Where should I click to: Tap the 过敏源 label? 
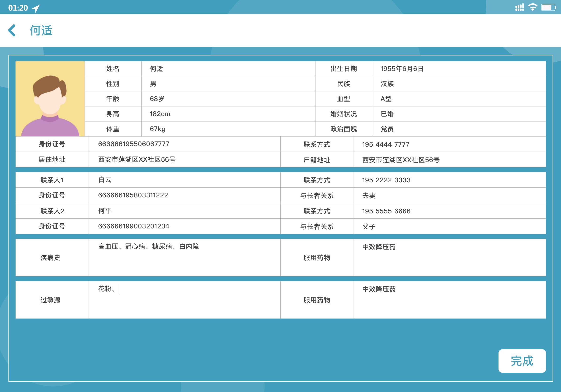coord(50,300)
